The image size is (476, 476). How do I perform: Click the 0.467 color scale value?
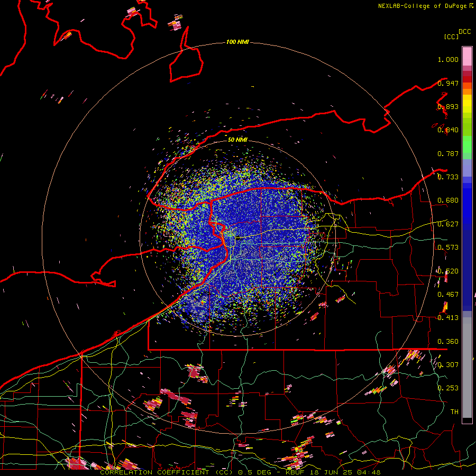[448, 295]
